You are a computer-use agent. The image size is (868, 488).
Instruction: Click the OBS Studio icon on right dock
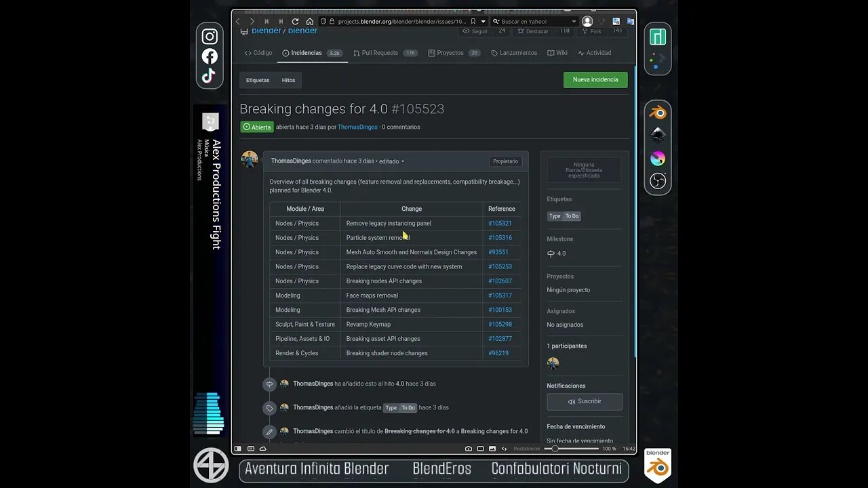tap(658, 181)
